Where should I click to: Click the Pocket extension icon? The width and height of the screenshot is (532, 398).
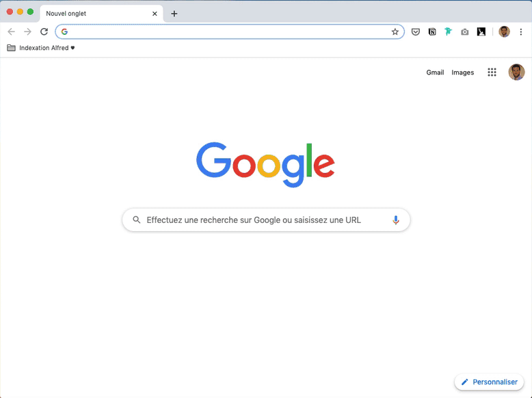415,32
